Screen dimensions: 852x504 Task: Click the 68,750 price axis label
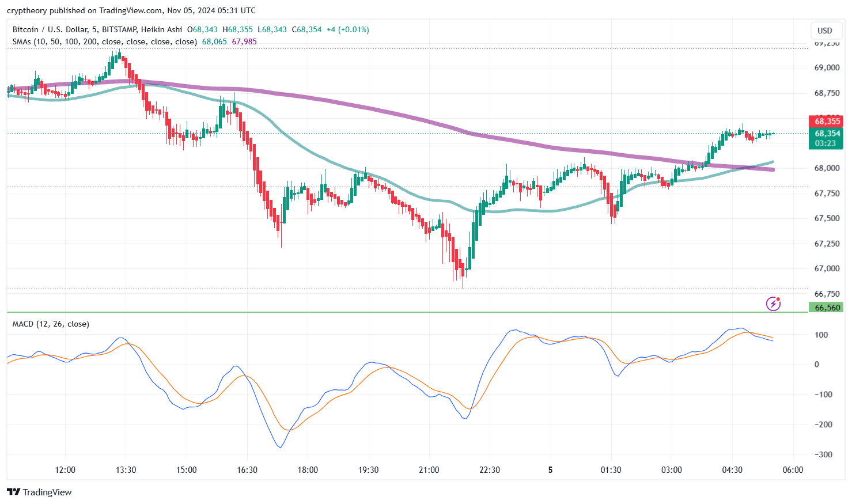(x=827, y=93)
